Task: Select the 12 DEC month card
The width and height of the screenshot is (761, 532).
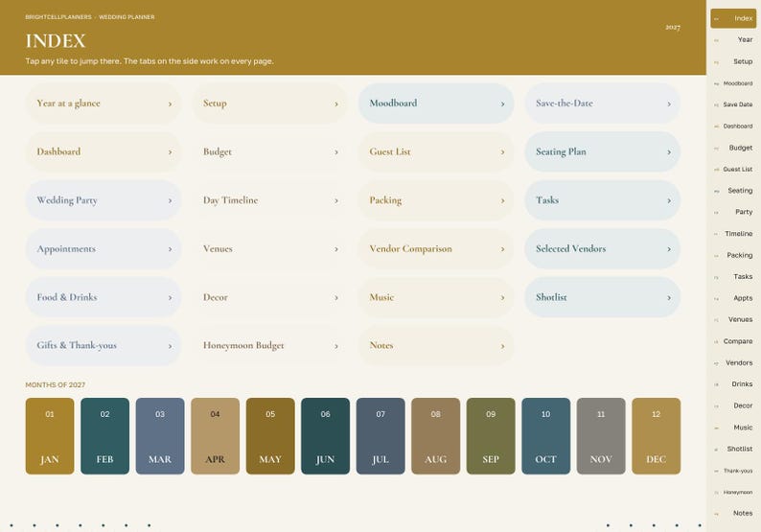Action: coord(657,436)
